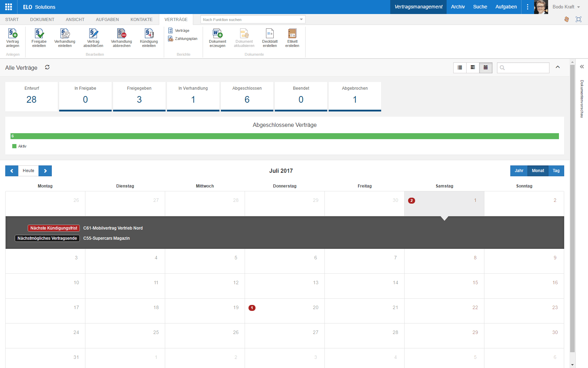
Task: Filter by Abgebrochen tile
Action: click(x=355, y=96)
